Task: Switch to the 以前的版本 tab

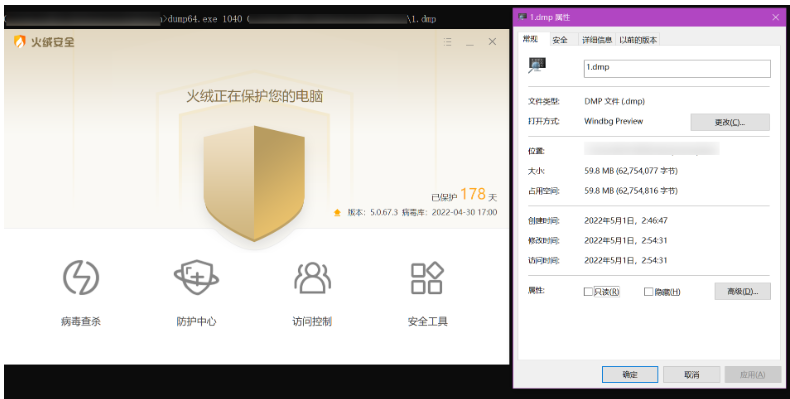Action: point(638,40)
